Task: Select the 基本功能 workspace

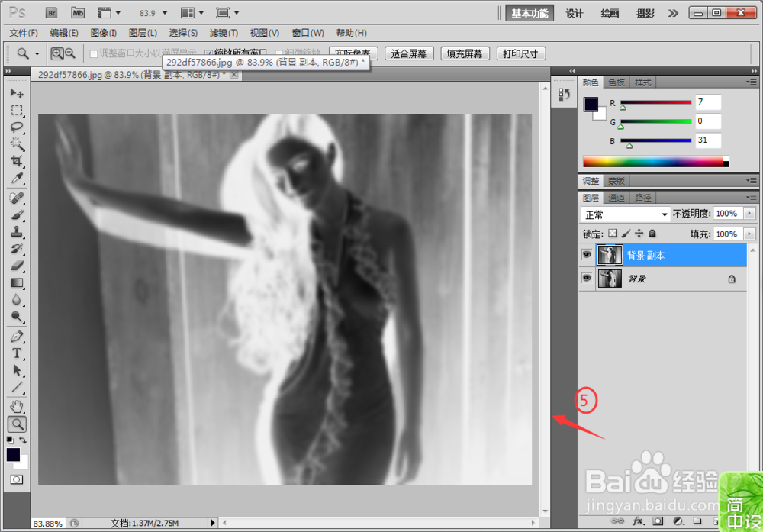Action: click(x=530, y=13)
